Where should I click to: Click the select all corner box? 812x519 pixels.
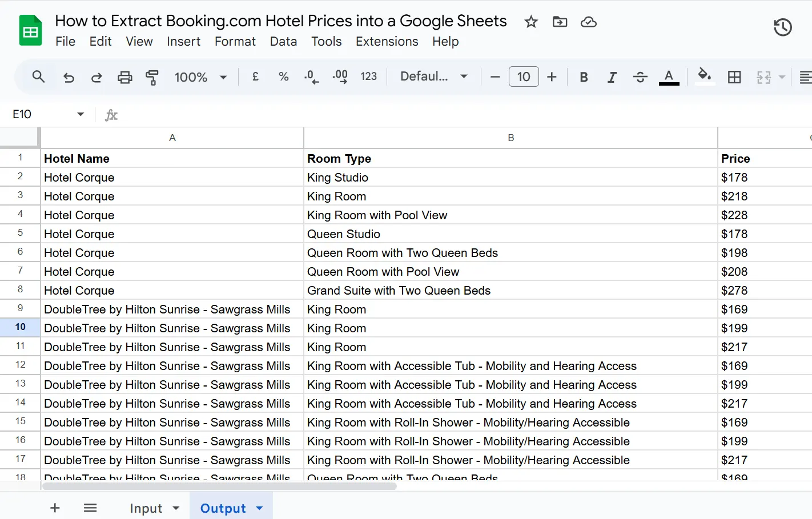20,138
